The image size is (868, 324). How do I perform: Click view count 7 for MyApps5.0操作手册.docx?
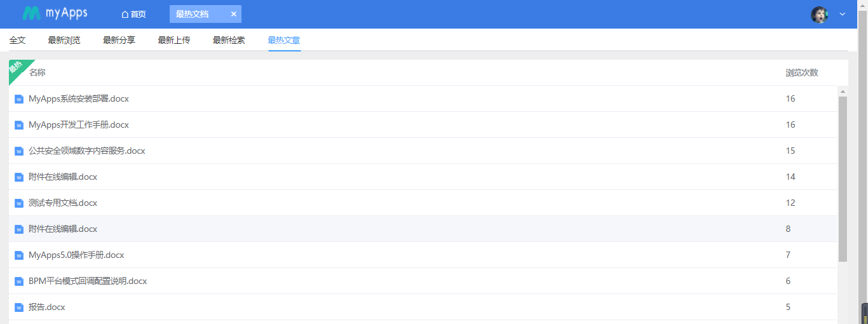coord(788,255)
